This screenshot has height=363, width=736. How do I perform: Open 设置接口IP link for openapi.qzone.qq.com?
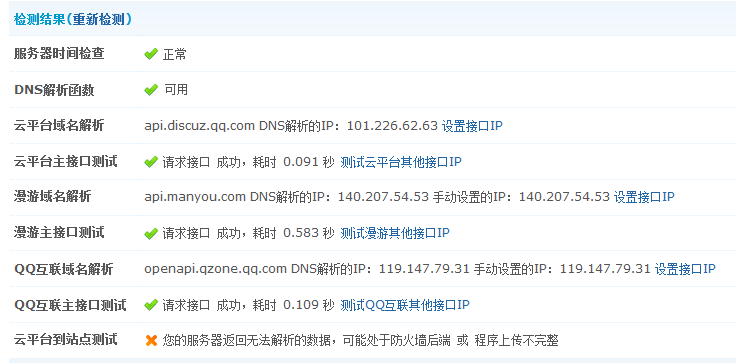point(685,269)
